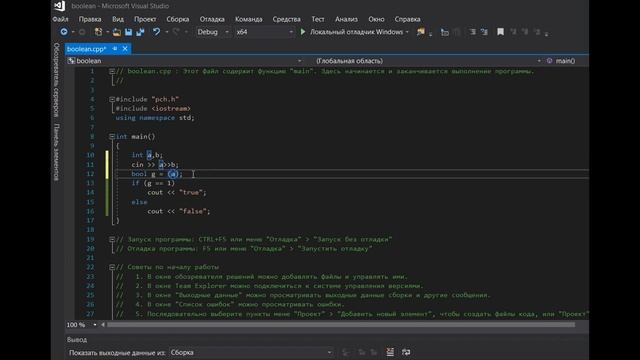Click the Visual Studio logo icon
The height and width of the screenshot is (360, 640).
(x=60, y=6)
